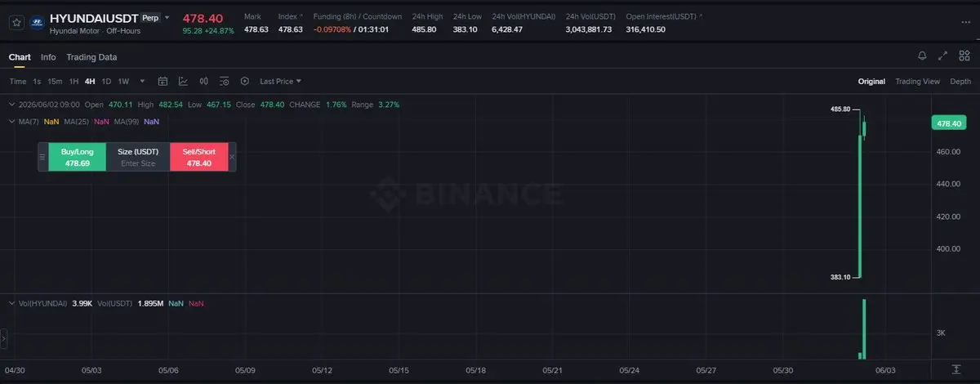This screenshot has width=980, height=384.
Task: Click the Funding (8h) / Countdown label
Action: pyautogui.click(x=358, y=16)
